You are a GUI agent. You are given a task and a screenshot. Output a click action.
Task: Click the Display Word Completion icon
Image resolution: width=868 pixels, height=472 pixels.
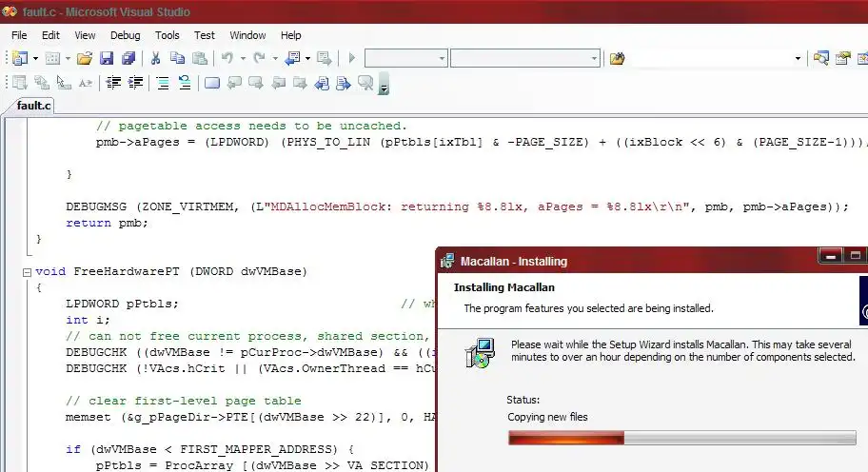86,83
